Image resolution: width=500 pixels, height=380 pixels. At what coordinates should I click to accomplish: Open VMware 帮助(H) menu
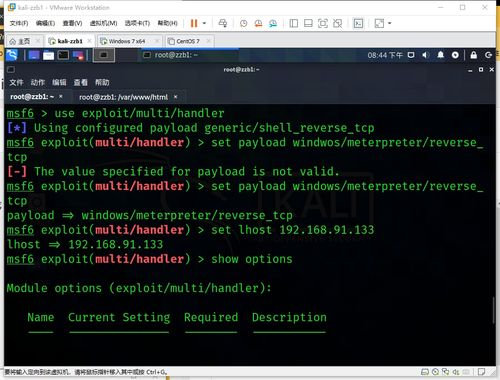167,23
